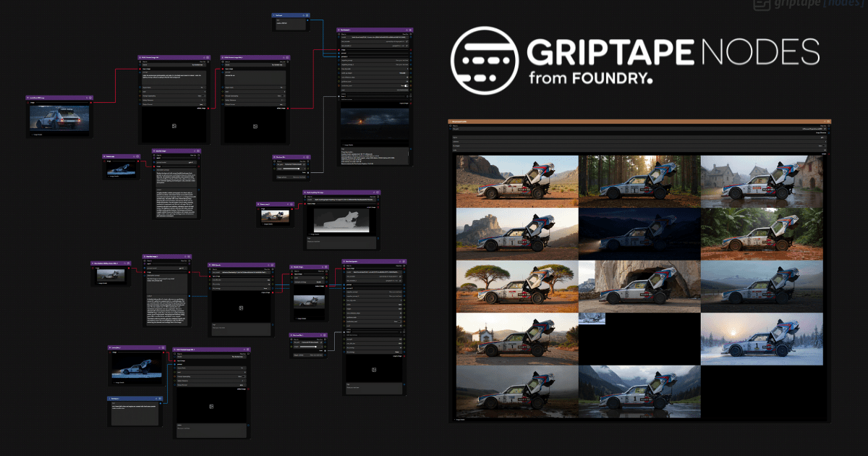The height and width of the screenshot is (456, 868).
Task: Select the forest sunbeam car render thumbnail
Action: [639, 182]
